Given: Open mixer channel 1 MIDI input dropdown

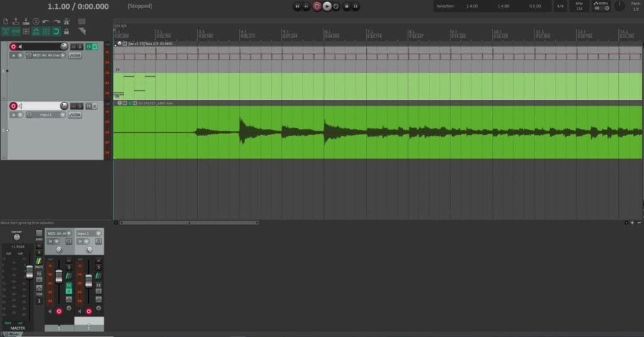Looking at the screenshot, I should pyautogui.click(x=59, y=233).
